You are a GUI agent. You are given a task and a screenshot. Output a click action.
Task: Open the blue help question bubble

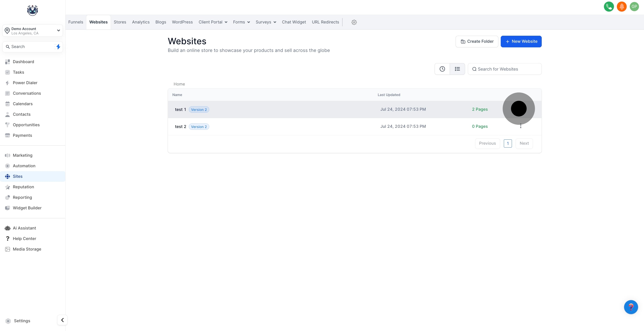(x=630, y=307)
